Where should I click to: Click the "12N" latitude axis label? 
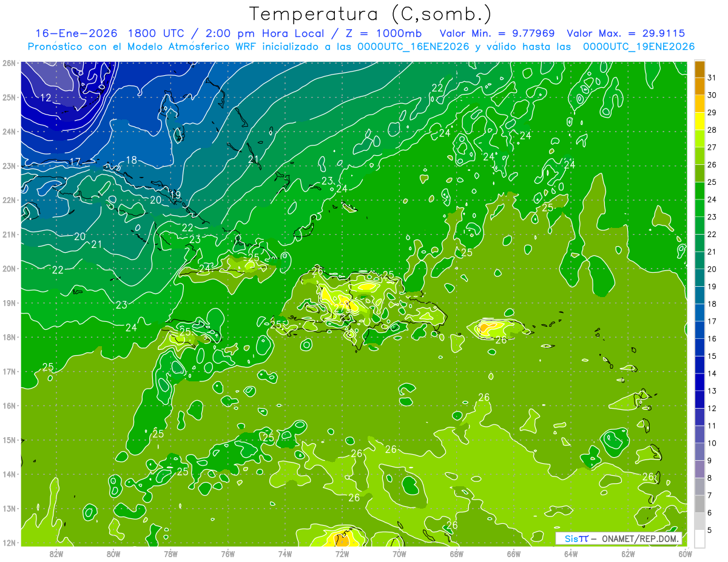tap(9, 543)
